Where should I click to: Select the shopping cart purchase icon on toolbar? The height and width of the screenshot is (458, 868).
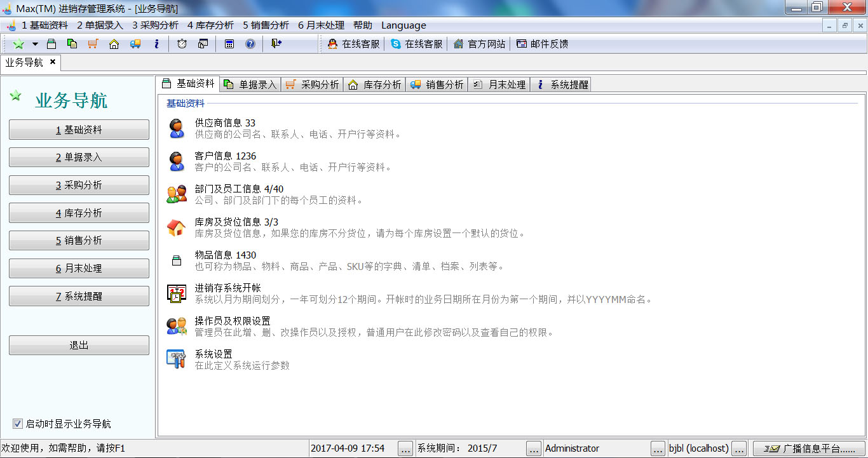pyautogui.click(x=93, y=44)
